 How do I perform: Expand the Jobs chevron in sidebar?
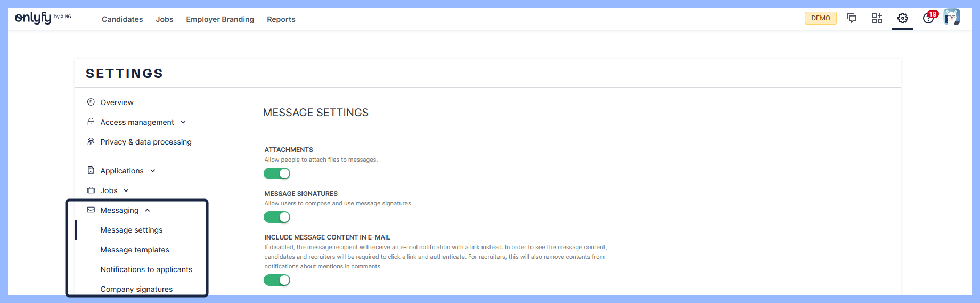tap(126, 190)
